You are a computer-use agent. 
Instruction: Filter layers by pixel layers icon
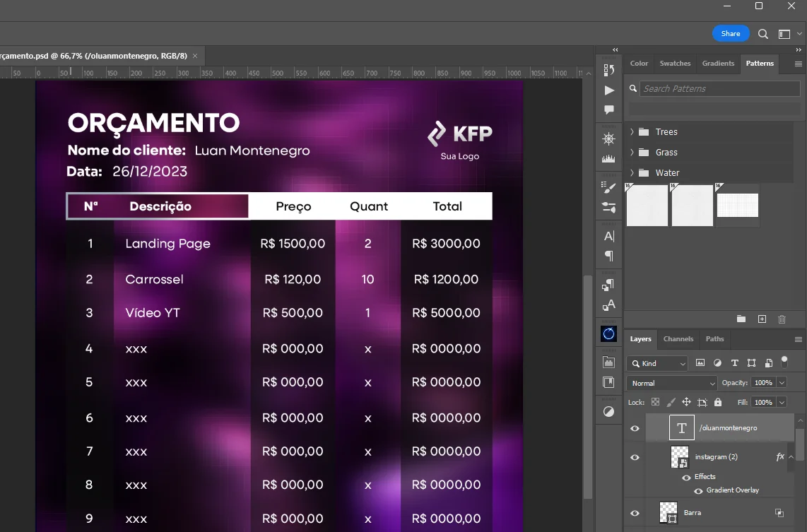click(700, 362)
